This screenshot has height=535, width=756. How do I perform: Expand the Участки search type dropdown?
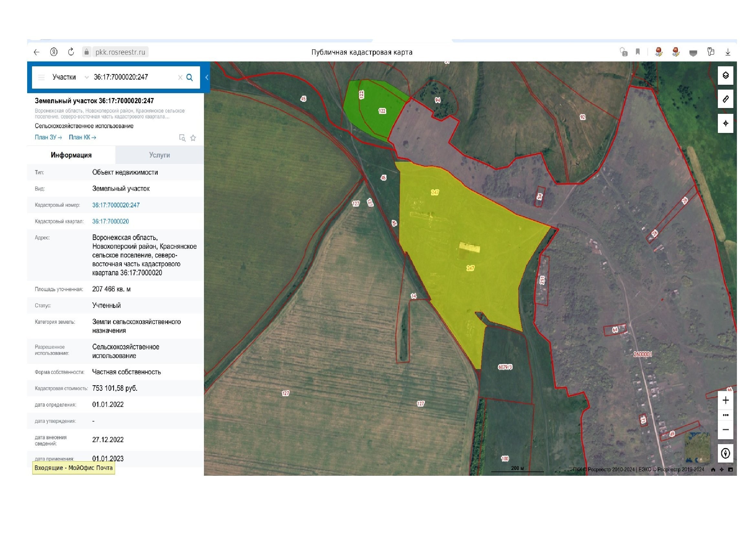click(86, 77)
